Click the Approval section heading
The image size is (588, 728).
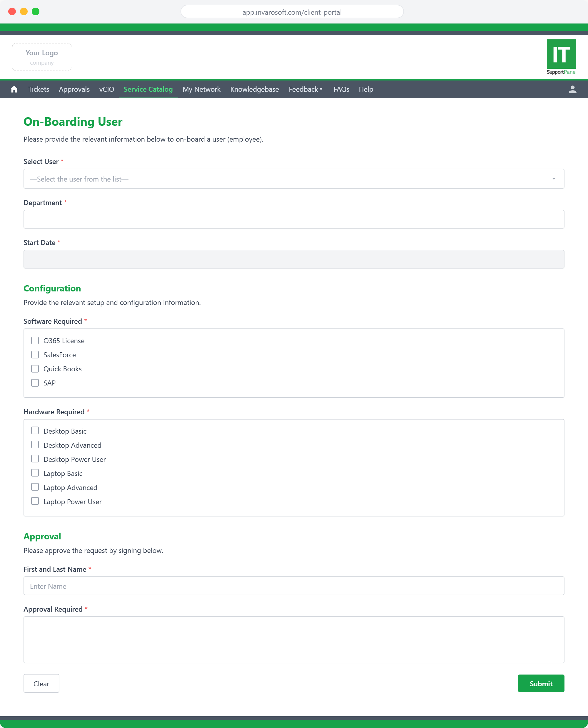tap(42, 536)
